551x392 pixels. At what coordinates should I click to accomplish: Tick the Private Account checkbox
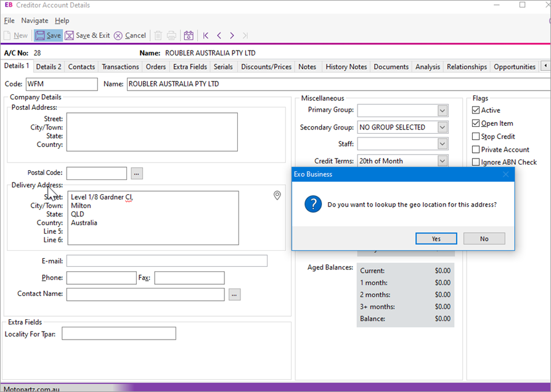point(476,149)
